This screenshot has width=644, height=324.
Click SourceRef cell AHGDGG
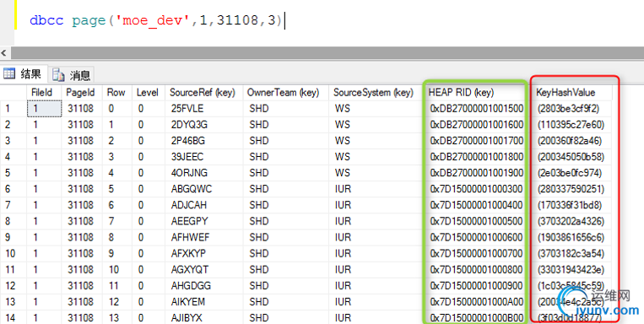[203, 286]
